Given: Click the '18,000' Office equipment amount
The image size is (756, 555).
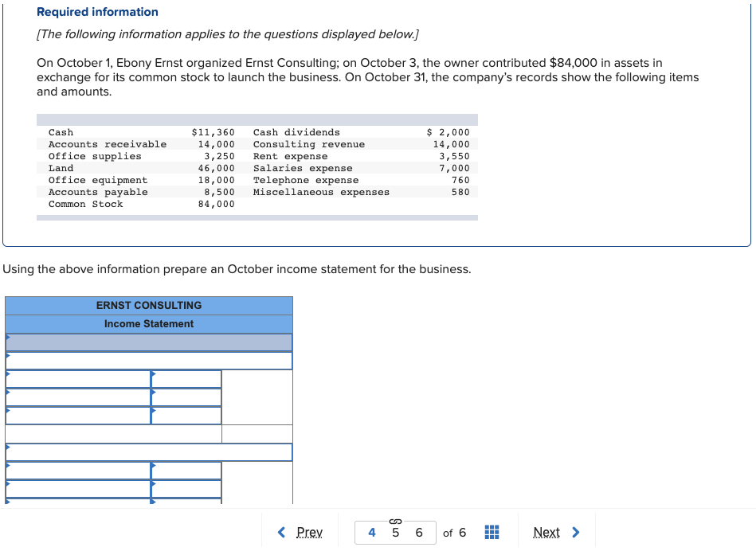Looking at the screenshot, I should (216, 180).
